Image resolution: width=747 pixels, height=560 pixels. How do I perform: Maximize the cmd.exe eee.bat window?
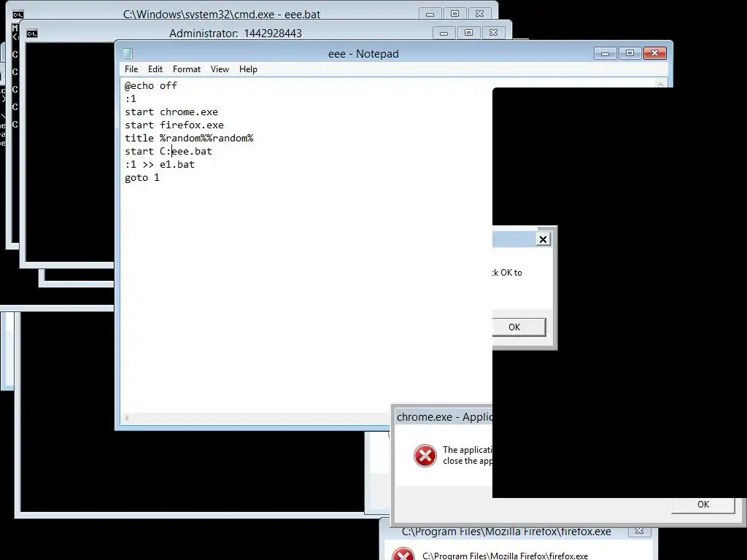454,15
